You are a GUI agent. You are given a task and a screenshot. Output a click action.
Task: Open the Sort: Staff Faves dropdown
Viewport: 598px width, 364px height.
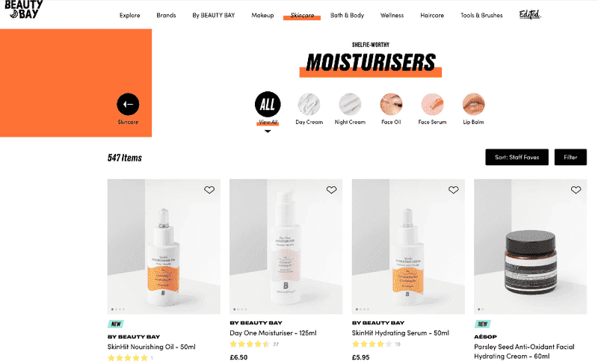[x=517, y=157]
